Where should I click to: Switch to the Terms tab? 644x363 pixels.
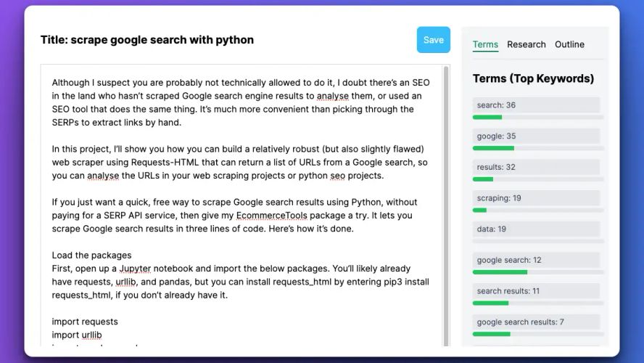click(485, 44)
